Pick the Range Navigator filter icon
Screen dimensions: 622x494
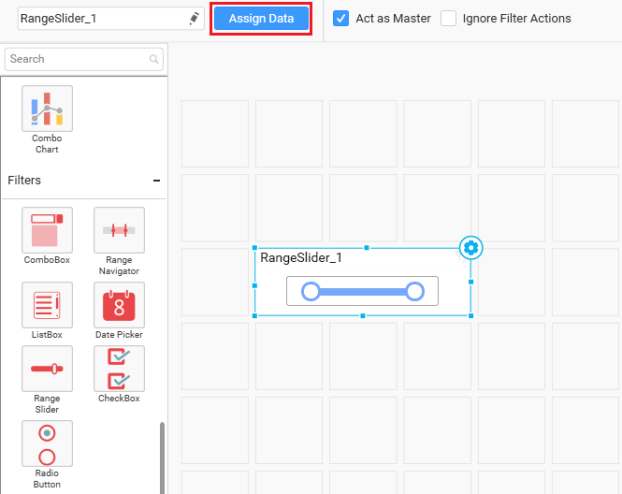click(x=119, y=231)
